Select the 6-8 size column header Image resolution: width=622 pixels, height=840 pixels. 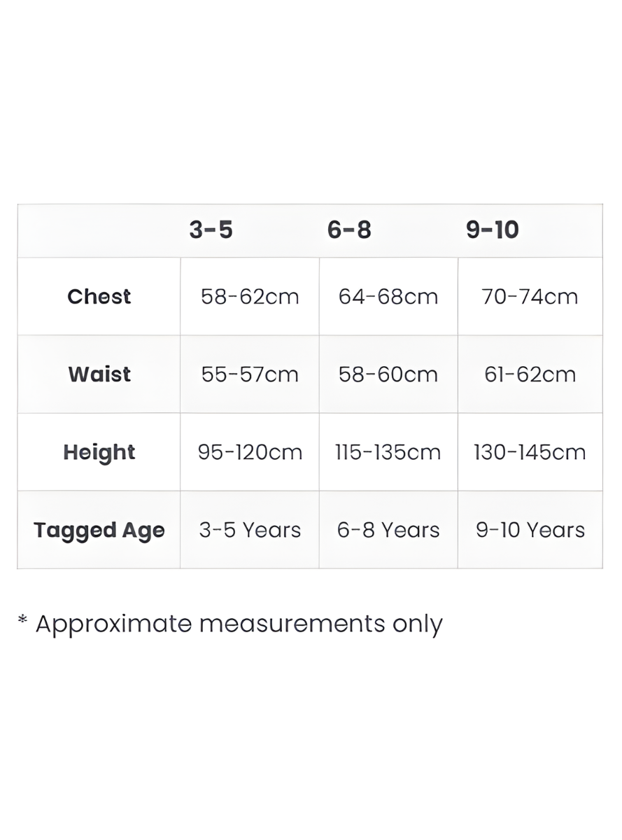point(349,230)
